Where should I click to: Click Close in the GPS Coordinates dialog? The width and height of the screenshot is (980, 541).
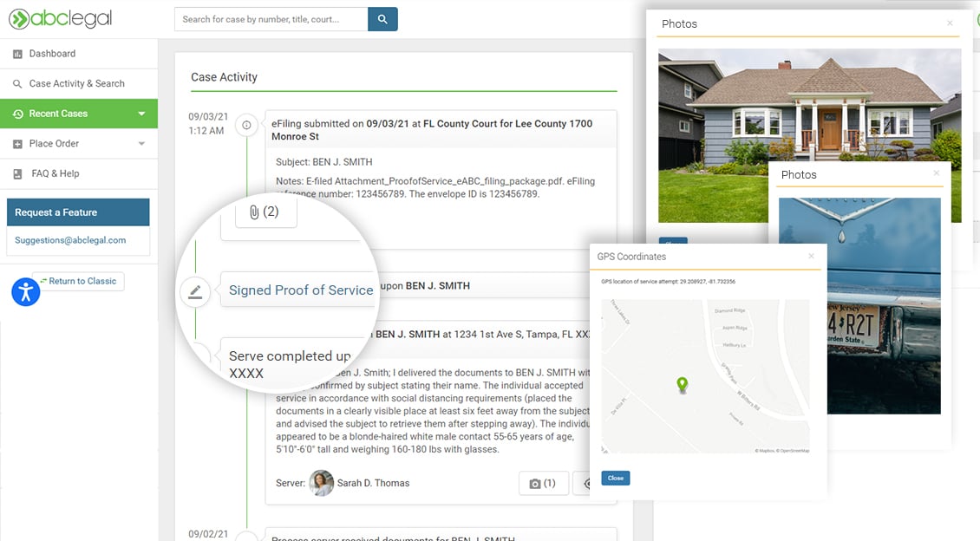[615, 478]
